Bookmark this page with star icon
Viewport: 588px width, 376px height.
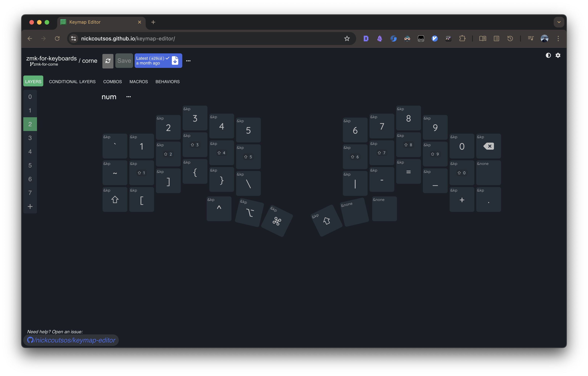click(x=347, y=39)
